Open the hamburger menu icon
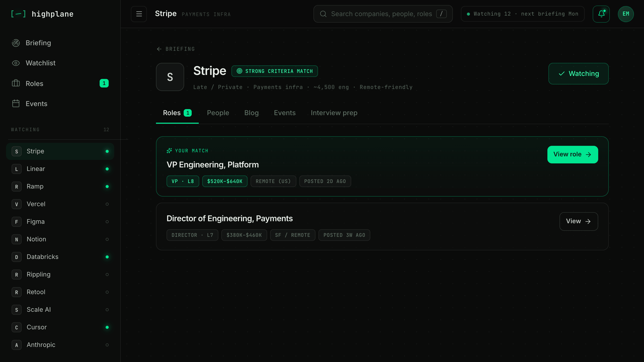 [x=139, y=14]
